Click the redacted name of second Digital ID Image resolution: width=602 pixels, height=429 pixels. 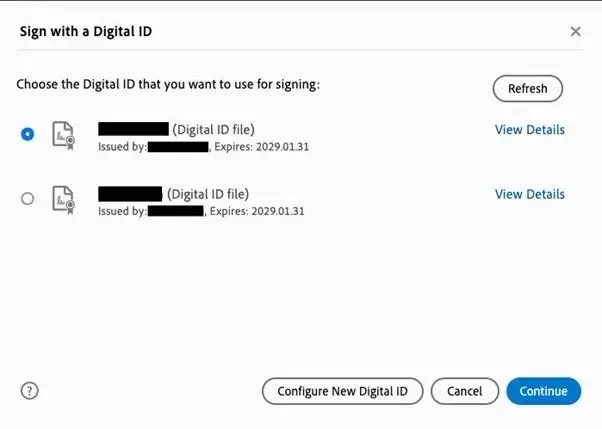[130, 194]
